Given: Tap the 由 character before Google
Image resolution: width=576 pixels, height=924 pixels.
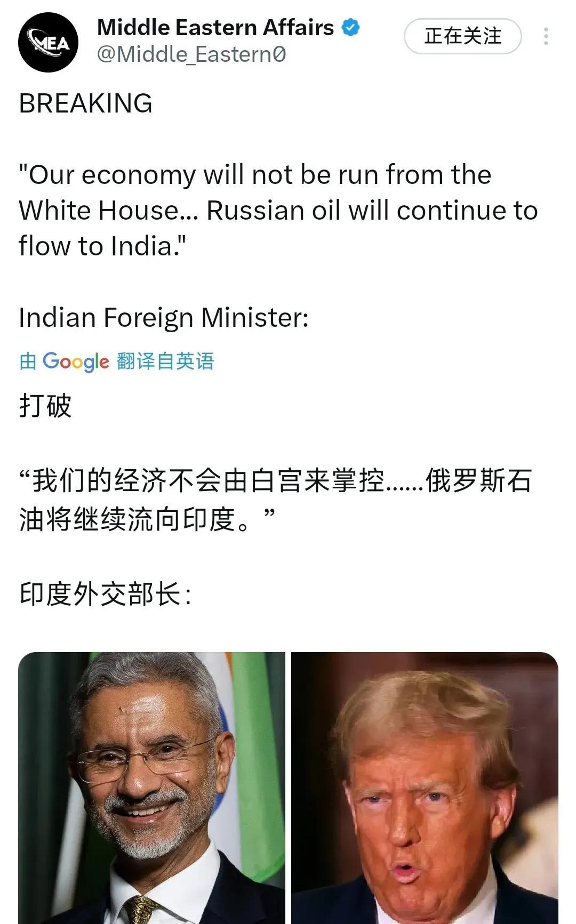Looking at the screenshot, I should tap(28, 361).
